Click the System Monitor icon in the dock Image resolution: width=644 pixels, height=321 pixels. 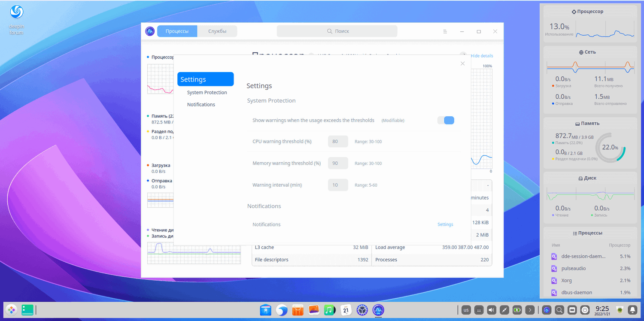(378, 309)
